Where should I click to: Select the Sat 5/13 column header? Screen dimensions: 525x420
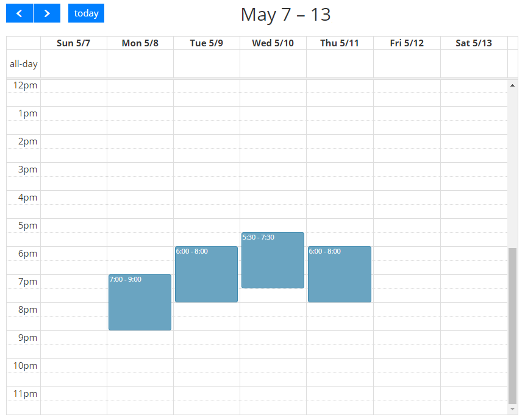pyautogui.click(x=474, y=43)
